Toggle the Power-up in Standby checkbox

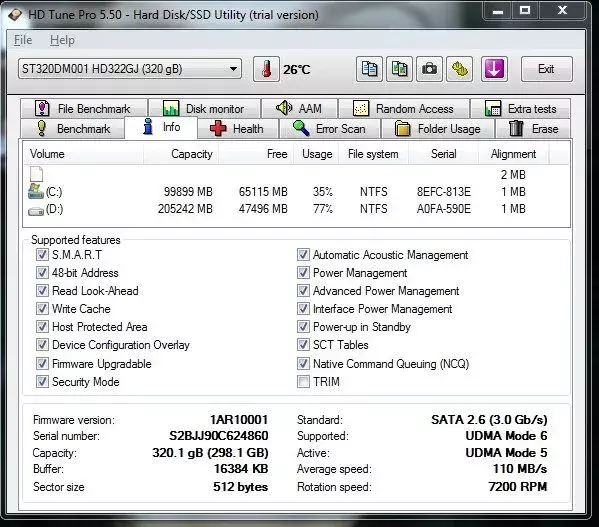click(x=303, y=327)
